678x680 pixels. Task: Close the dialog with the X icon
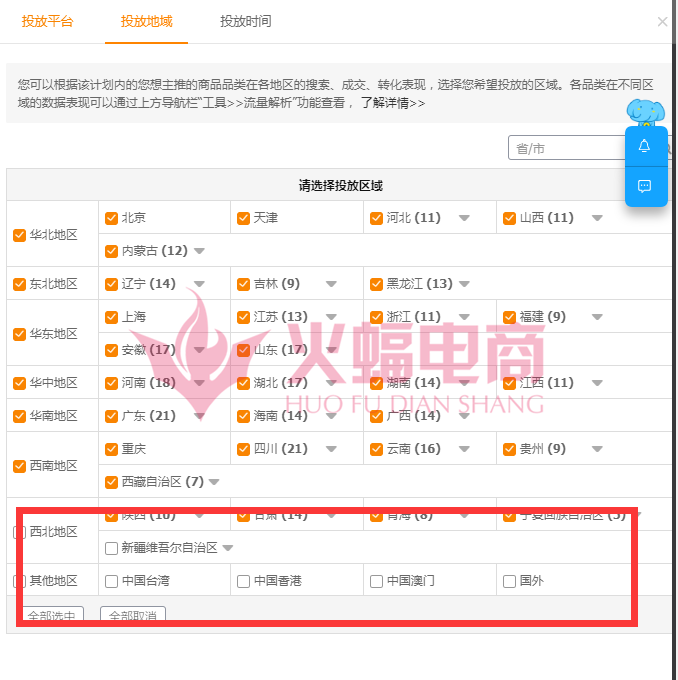coord(662,21)
